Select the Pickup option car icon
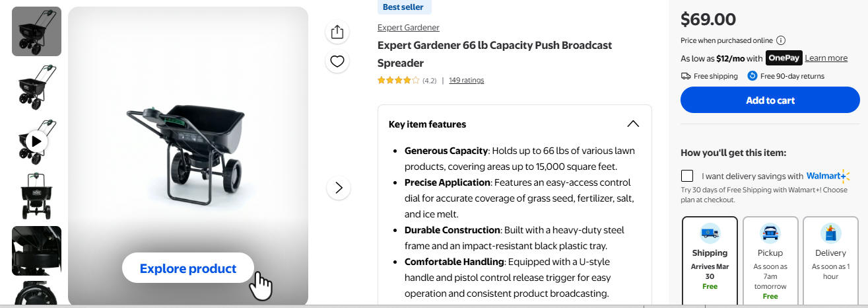This screenshot has height=308, width=868. click(x=770, y=233)
